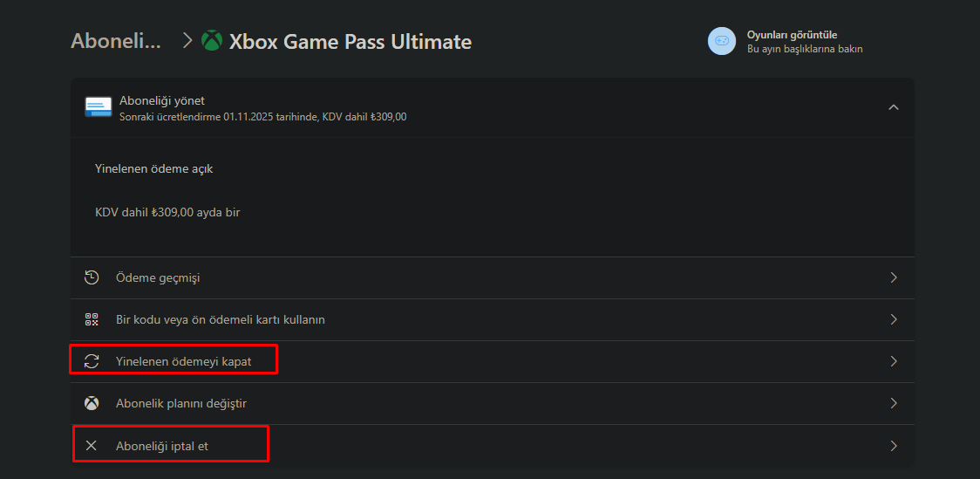
Task: Select Yinelenen ödemeyi kapat option
Action: tap(184, 361)
